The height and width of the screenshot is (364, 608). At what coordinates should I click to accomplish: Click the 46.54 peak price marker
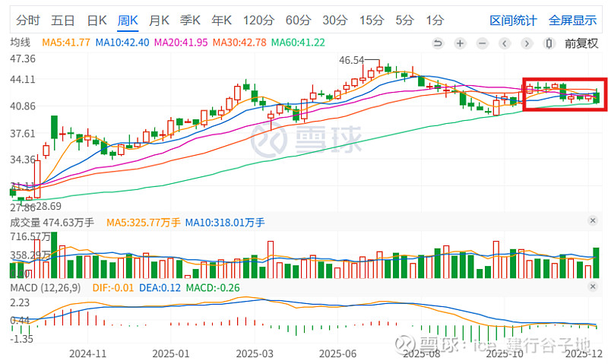tap(352, 59)
